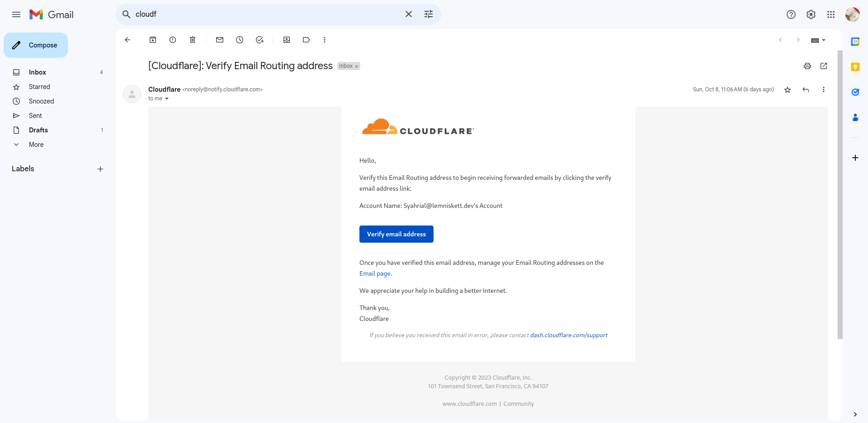Image resolution: width=868 pixels, height=423 pixels.
Task: Click the Verify email address button
Action: pyautogui.click(x=396, y=234)
